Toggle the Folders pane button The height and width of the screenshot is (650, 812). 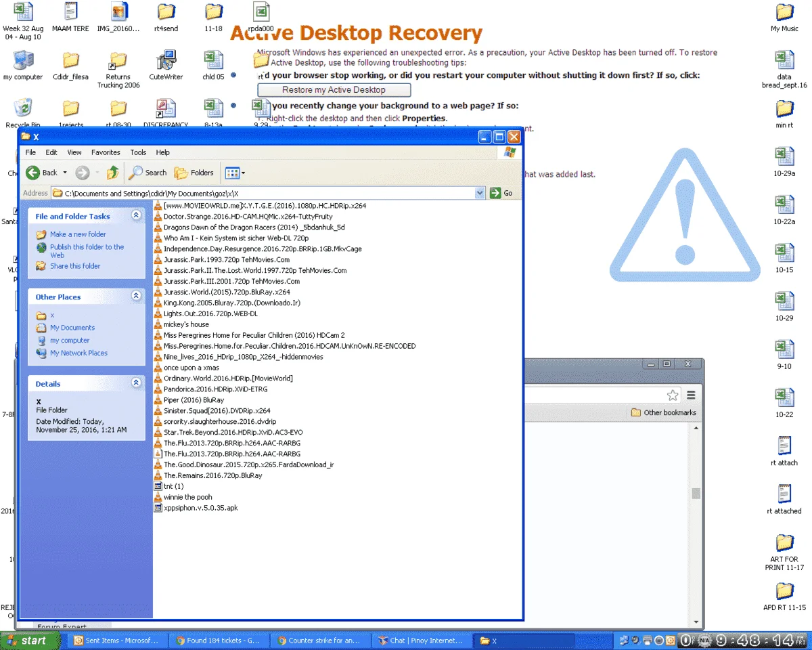194,173
